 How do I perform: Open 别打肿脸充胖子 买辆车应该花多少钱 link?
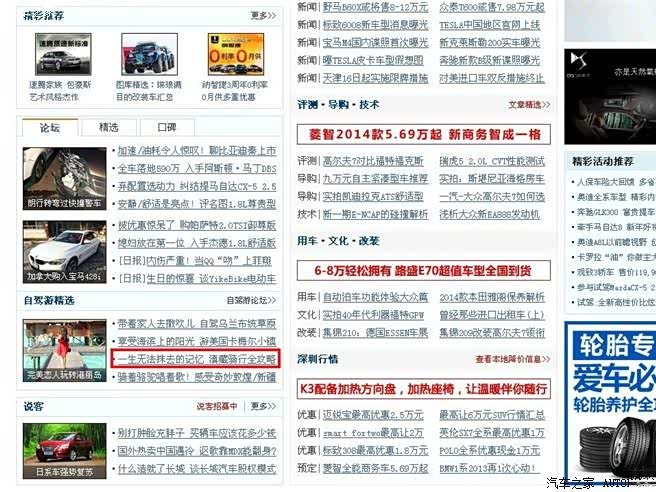(x=197, y=433)
